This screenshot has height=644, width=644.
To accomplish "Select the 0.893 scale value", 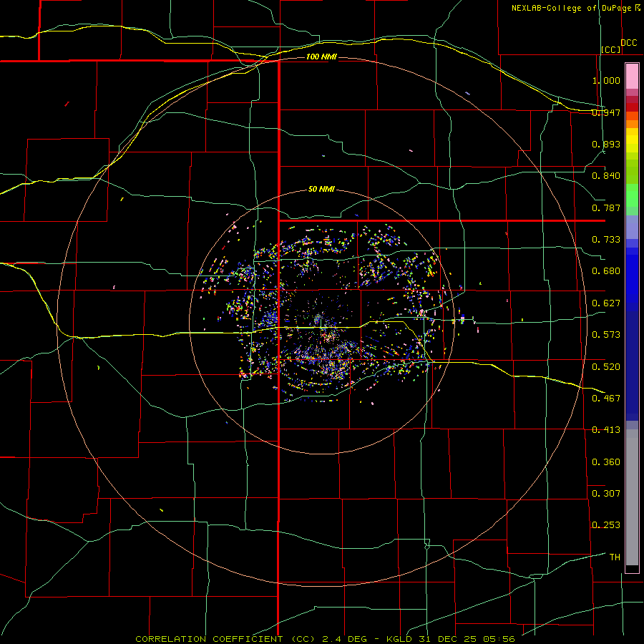I will [x=606, y=144].
